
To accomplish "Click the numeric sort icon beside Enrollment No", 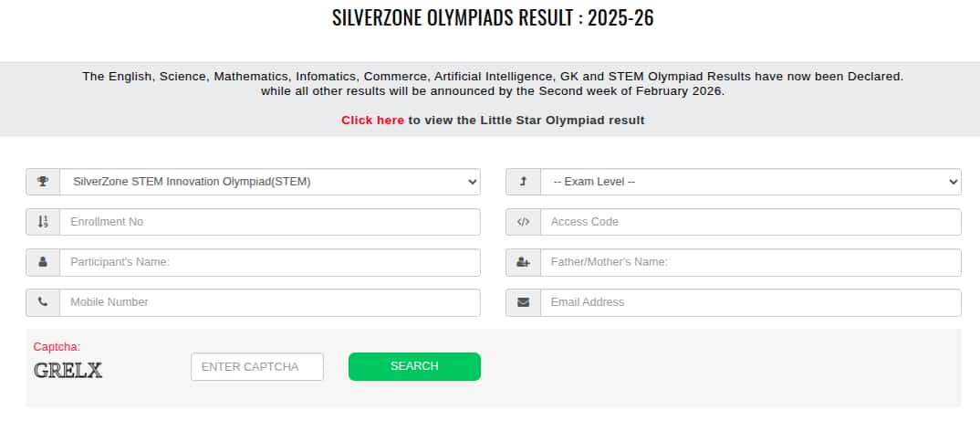I will pyautogui.click(x=43, y=222).
